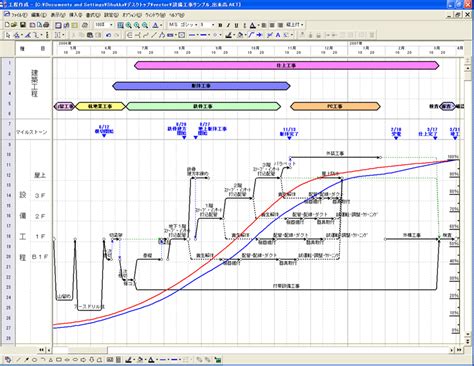Click the 'B1F' floor row label
The height and width of the screenshot is (366, 474).
click(x=40, y=257)
